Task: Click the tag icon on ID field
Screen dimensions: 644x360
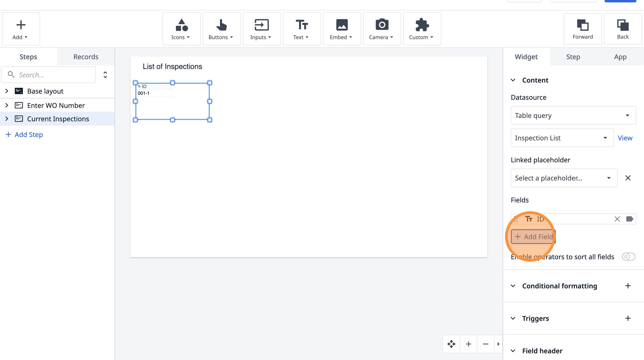Action: click(x=629, y=219)
